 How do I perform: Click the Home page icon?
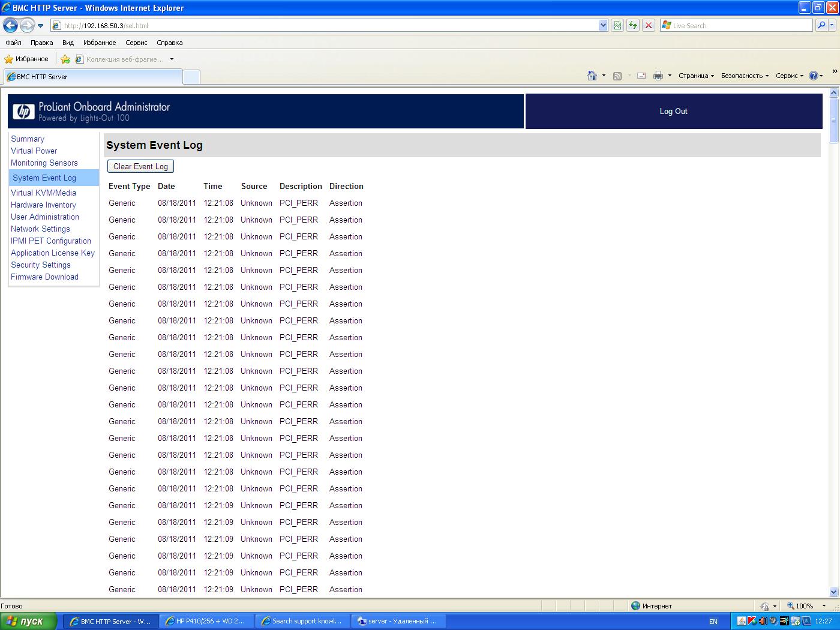coord(592,76)
